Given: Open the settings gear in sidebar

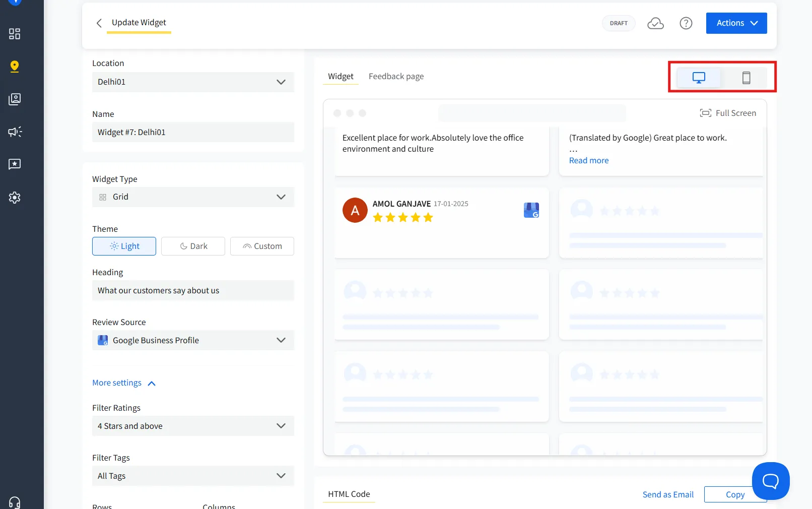Looking at the screenshot, I should coord(15,198).
